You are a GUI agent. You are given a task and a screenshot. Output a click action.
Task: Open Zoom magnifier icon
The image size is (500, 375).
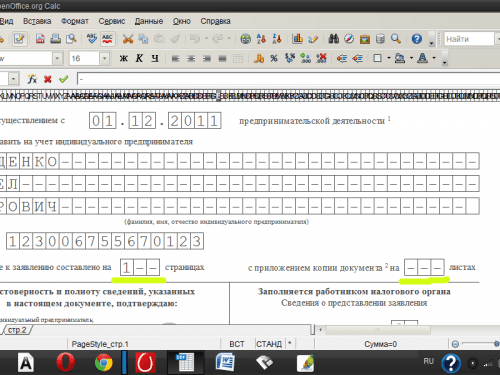point(396,39)
